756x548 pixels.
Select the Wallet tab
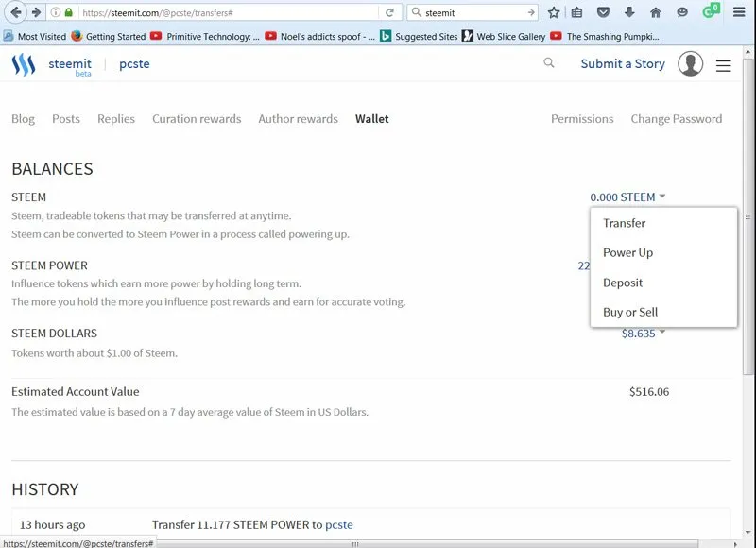pyautogui.click(x=371, y=119)
